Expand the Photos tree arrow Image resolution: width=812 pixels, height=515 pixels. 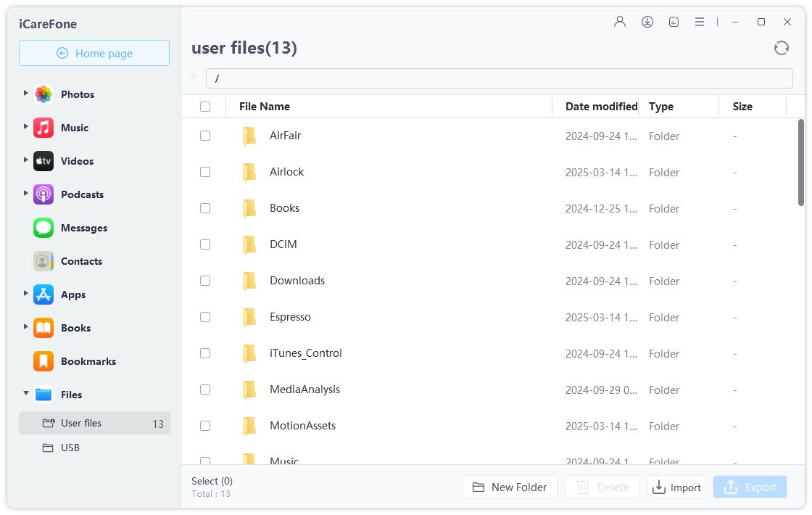coord(25,94)
